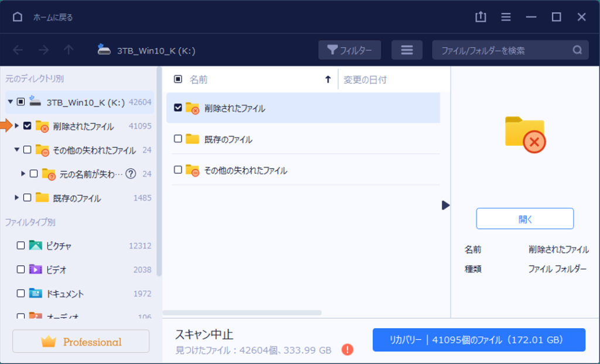Click the magnifier icon in the search box
The height and width of the screenshot is (364, 600).
(x=577, y=50)
